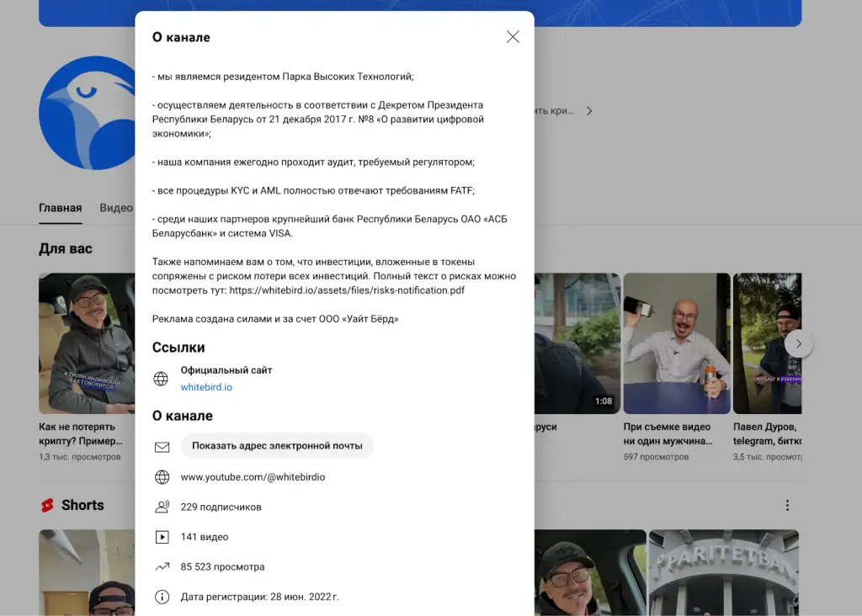Click the trending arrow icon beside 85 523 просмотра
Screen dimensions: 862x616
[162, 566]
